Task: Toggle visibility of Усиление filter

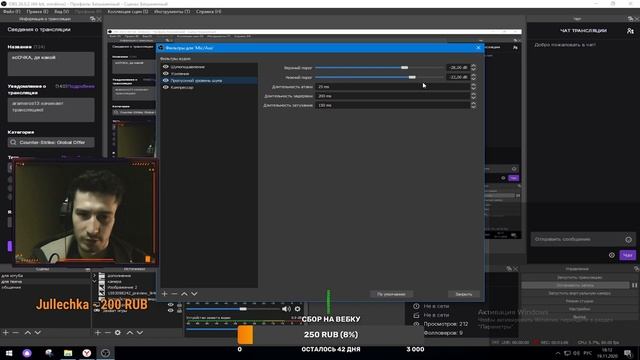Action: [x=166, y=73]
